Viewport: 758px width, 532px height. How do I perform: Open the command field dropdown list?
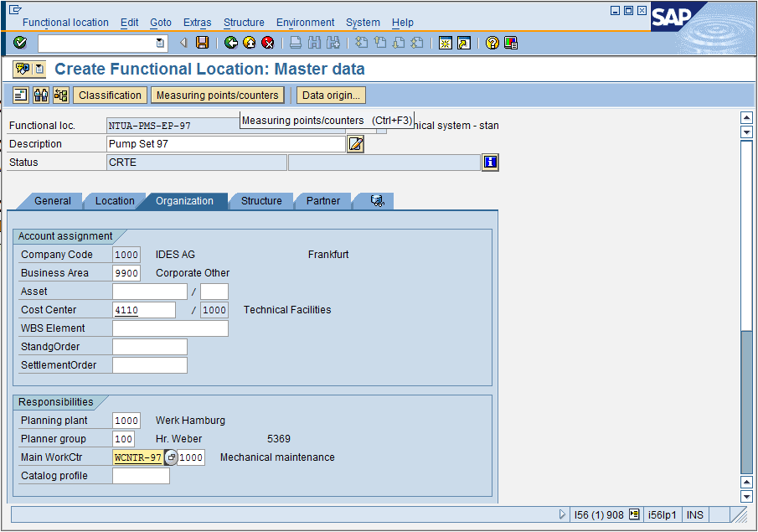coord(160,43)
